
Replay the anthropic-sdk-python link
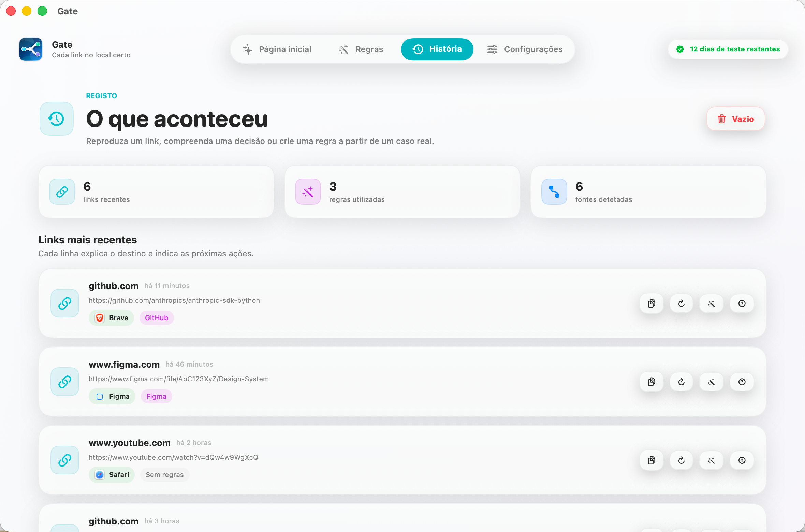coord(682,304)
